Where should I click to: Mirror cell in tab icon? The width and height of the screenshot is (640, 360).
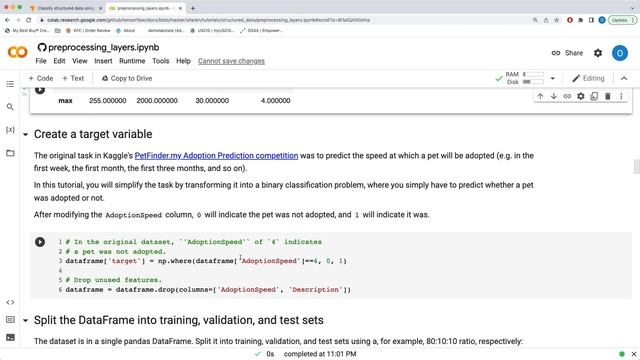tap(594, 96)
